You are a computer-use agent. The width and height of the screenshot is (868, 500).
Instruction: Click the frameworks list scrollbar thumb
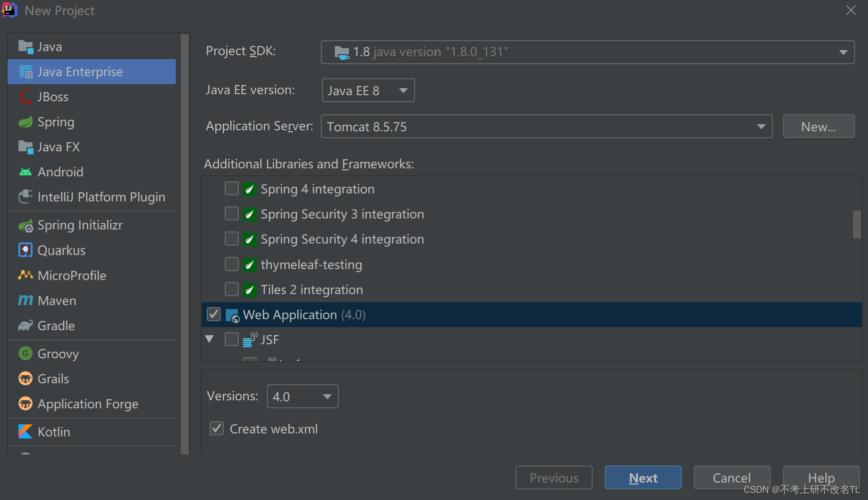click(857, 224)
